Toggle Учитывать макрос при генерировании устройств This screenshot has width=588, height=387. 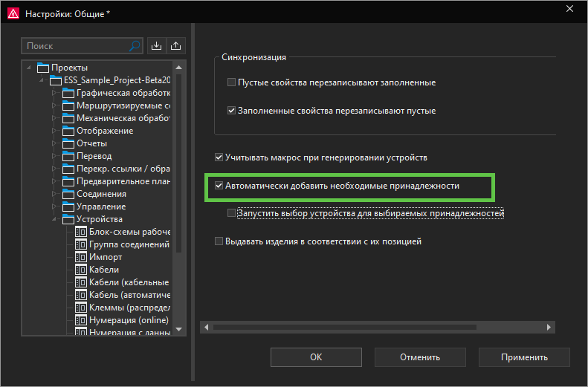[219, 157]
